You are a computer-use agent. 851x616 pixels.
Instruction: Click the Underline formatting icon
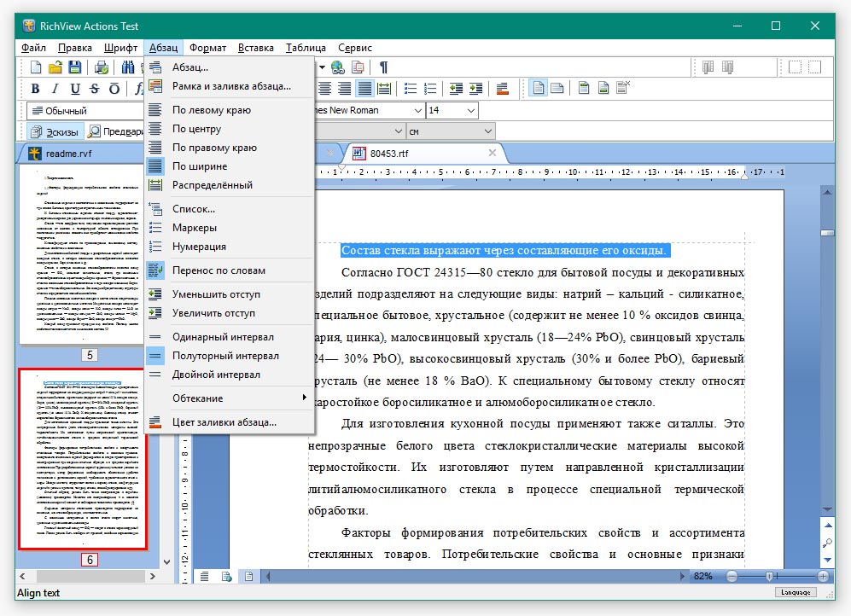[x=75, y=89]
